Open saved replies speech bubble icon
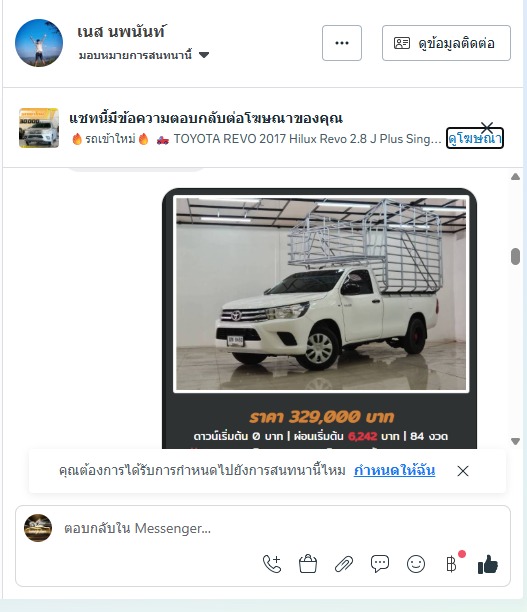 [380, 564]
